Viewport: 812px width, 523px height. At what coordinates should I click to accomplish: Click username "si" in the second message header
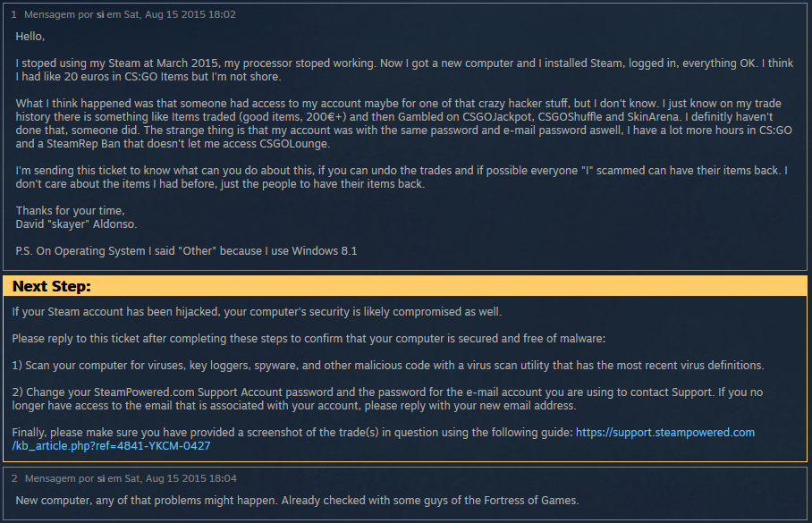[x=100, y=479]
